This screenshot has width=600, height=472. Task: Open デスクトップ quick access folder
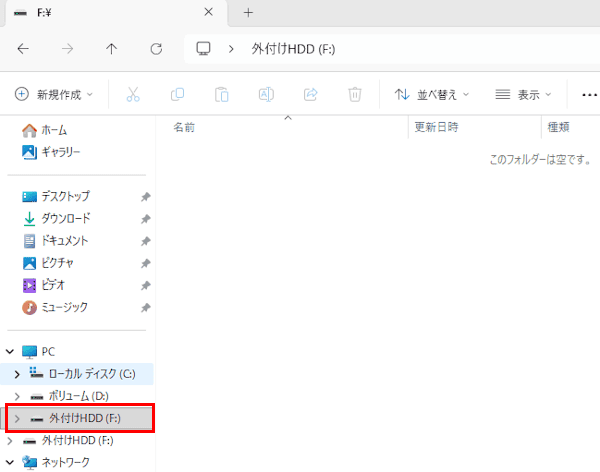click(56, 196)
